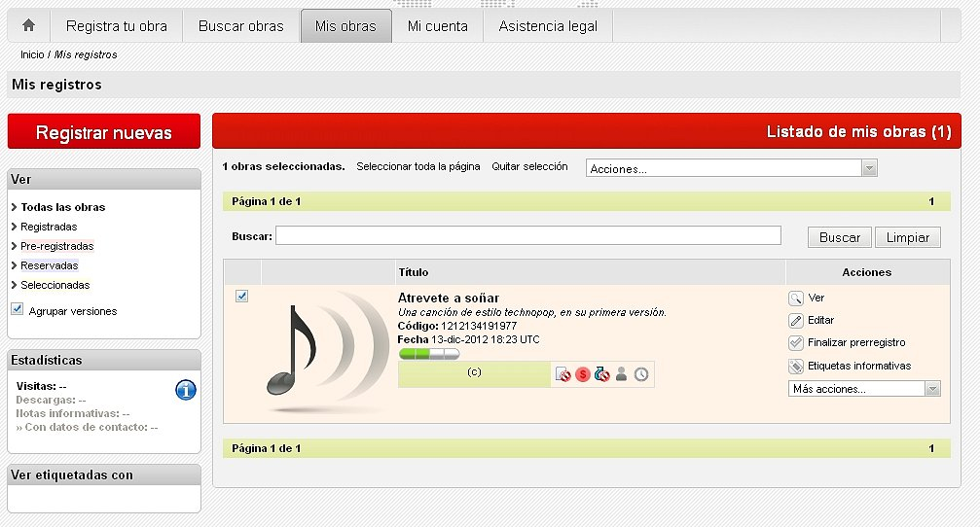Click the Con datos de contacto text
The height and width of the screenshot is (527, 980).
click(87, 428)
